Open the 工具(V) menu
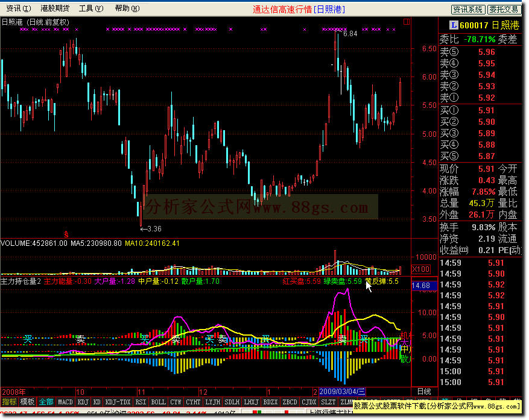 (91, 8)
